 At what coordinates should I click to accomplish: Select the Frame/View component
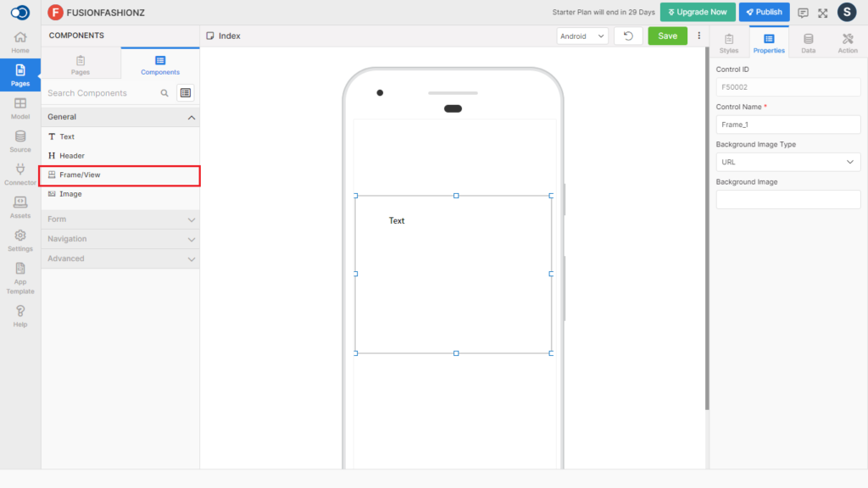120,175
